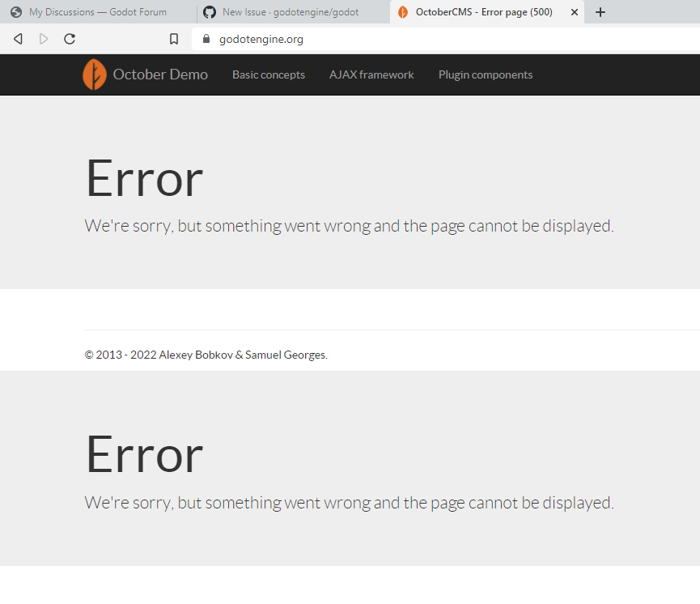This screenshot has height=604, width=700.
Task: Reload the current page
Action: pos(69,38)
